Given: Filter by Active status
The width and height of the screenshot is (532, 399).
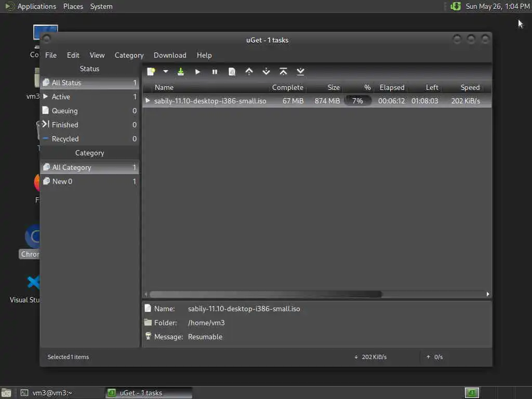Looking at the screenshot, I should [89, 97].
